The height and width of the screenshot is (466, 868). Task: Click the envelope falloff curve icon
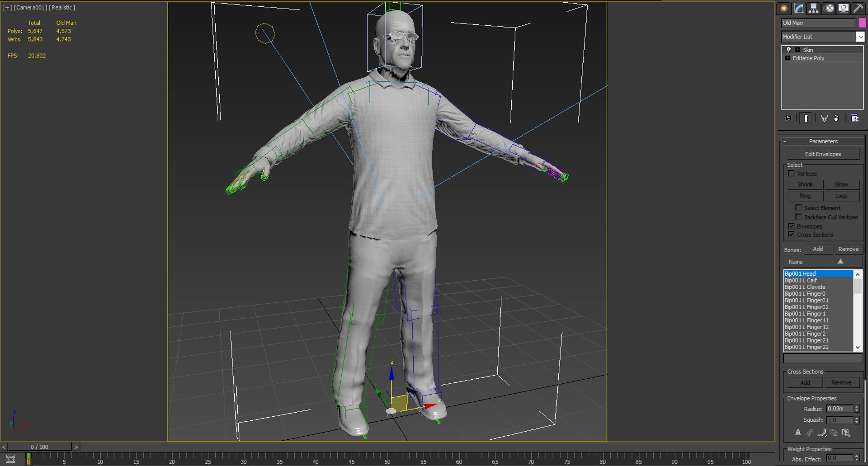822,433
